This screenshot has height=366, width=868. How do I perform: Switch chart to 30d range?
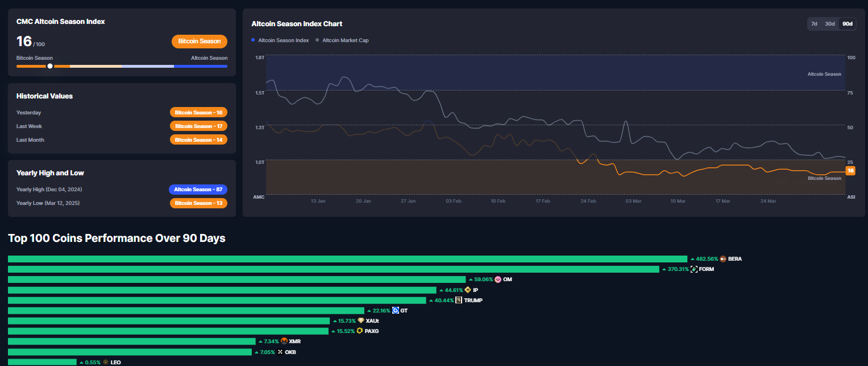830,24
